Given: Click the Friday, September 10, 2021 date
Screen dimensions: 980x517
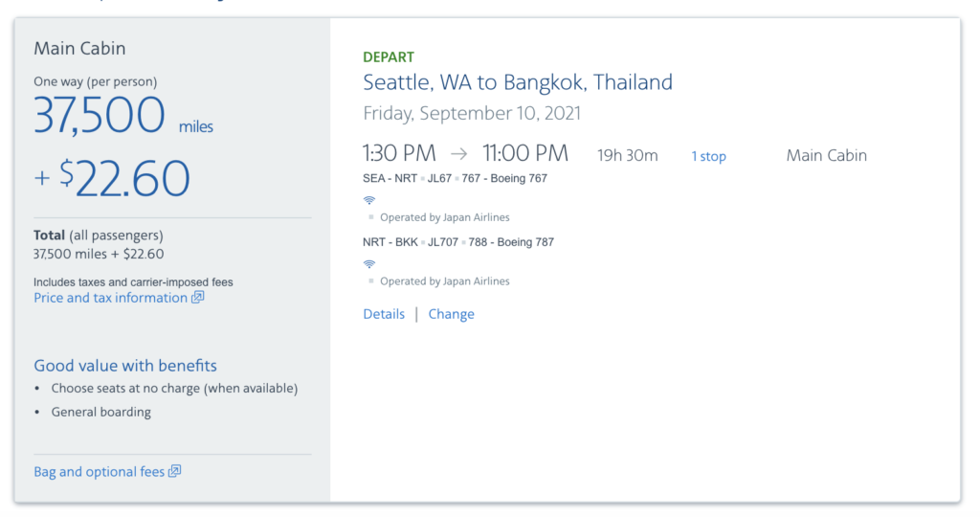Looking at the screenshot, I should coord(472,113).
